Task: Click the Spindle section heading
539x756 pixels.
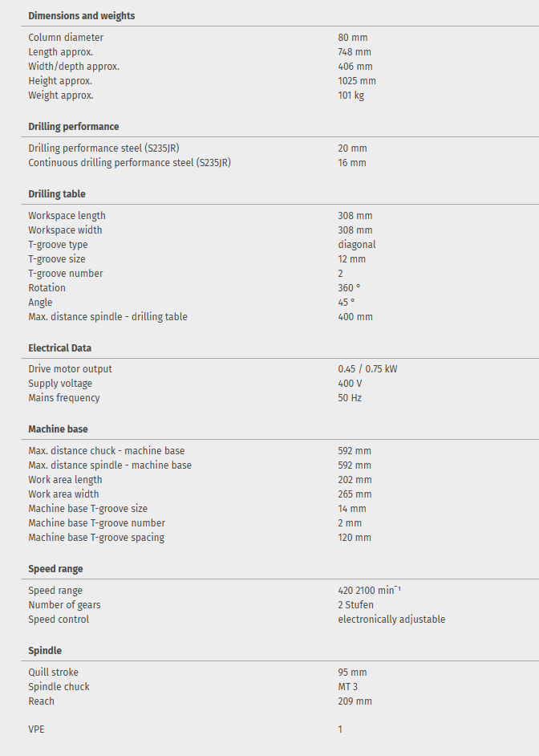Action: point(45,651)
